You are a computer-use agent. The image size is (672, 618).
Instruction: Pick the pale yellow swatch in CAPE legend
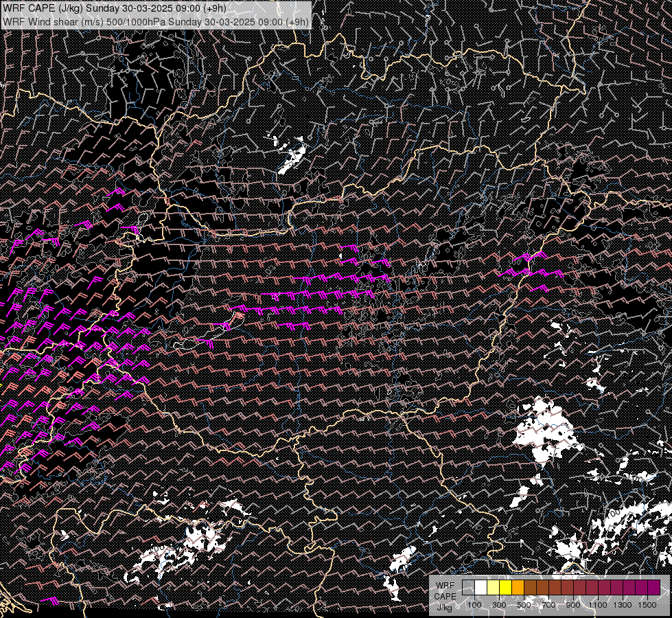point(494,588)
